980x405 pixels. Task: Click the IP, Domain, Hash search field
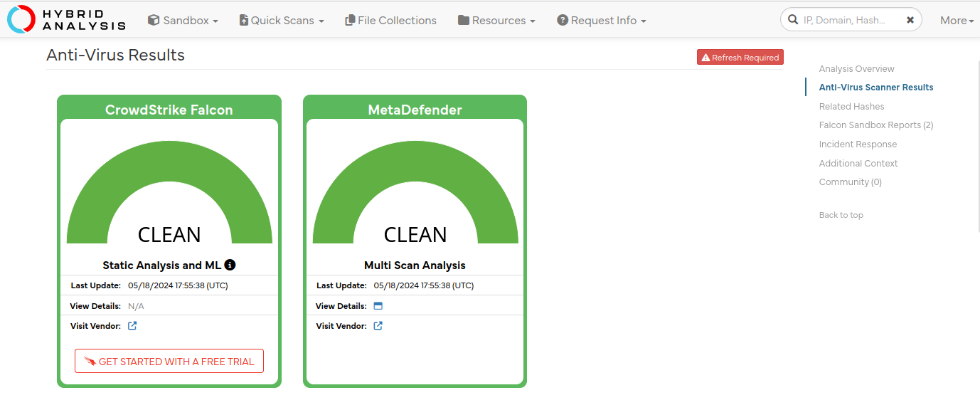[851, 20]
